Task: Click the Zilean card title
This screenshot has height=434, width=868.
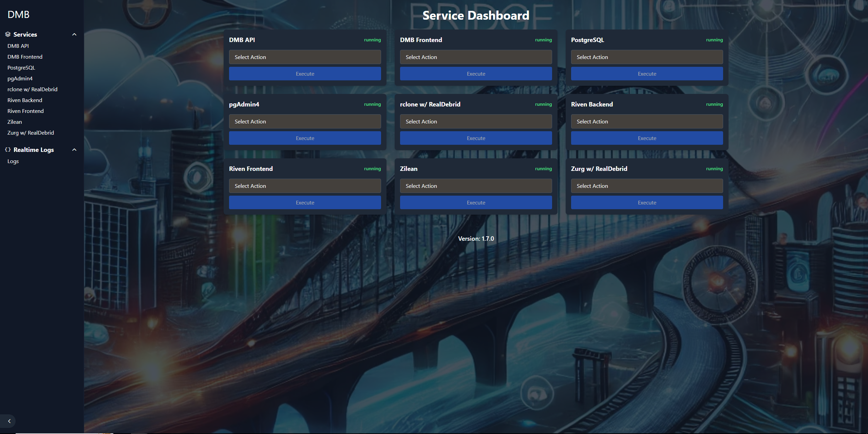Action: 409,169
